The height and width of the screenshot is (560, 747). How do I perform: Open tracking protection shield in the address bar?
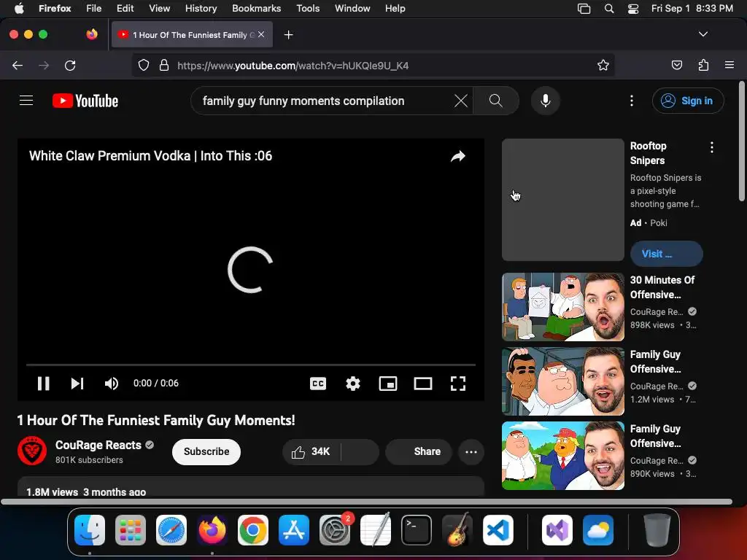click(x=144, y=65)
